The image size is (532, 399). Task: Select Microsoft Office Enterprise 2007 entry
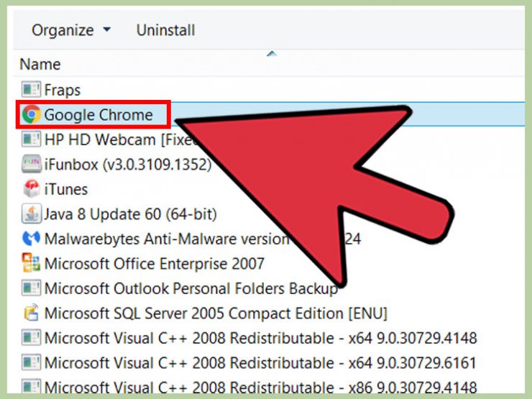(155, 264)
